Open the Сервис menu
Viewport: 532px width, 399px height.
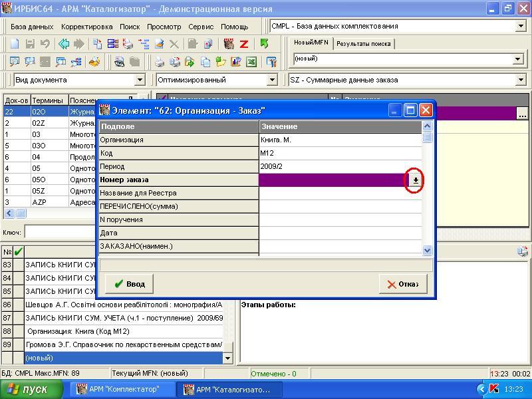pos(201,27)
